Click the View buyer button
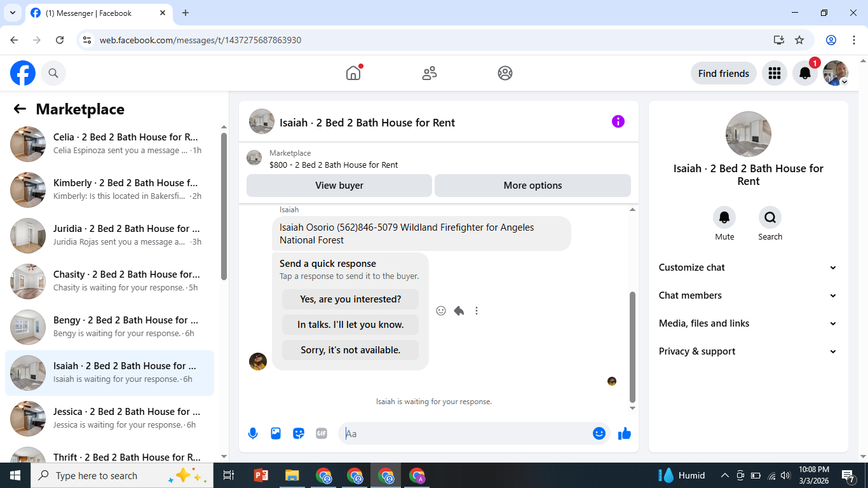Screen dimensions: 868x488 339,186
